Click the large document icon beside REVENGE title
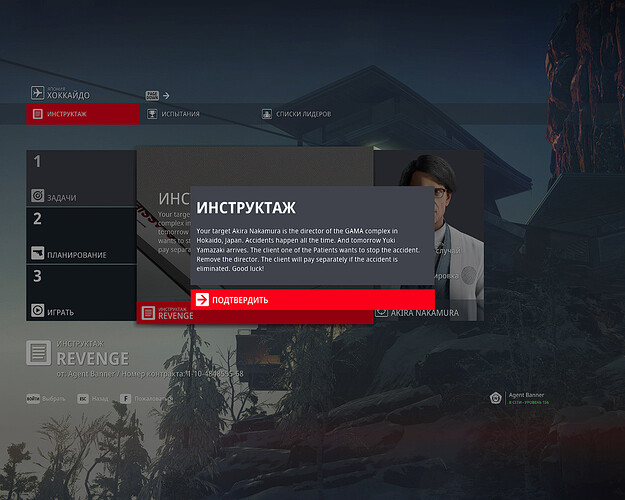Image resolution: width=625 pixels, height=500 pixels. [39, 353]
